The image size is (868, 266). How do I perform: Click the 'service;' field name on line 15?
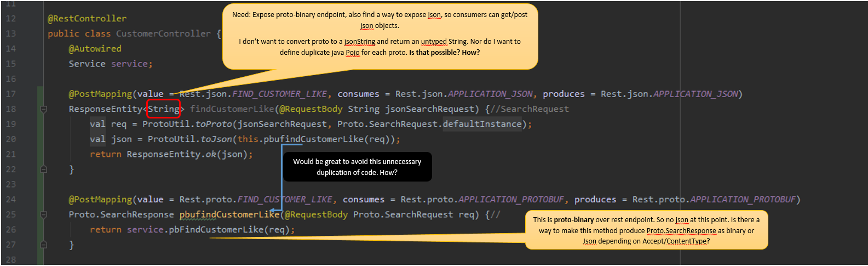pos(132,64)
